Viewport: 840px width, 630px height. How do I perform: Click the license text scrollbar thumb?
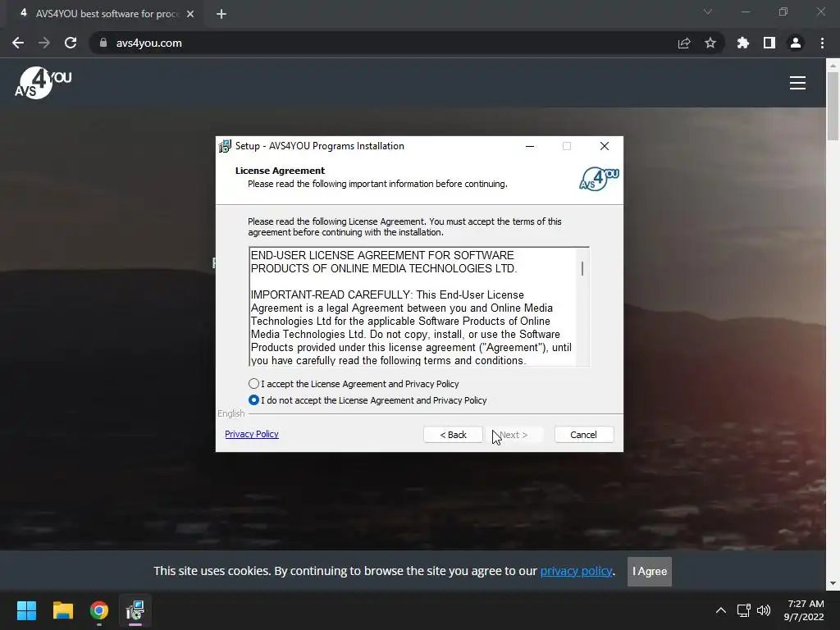tap(582, 268)
